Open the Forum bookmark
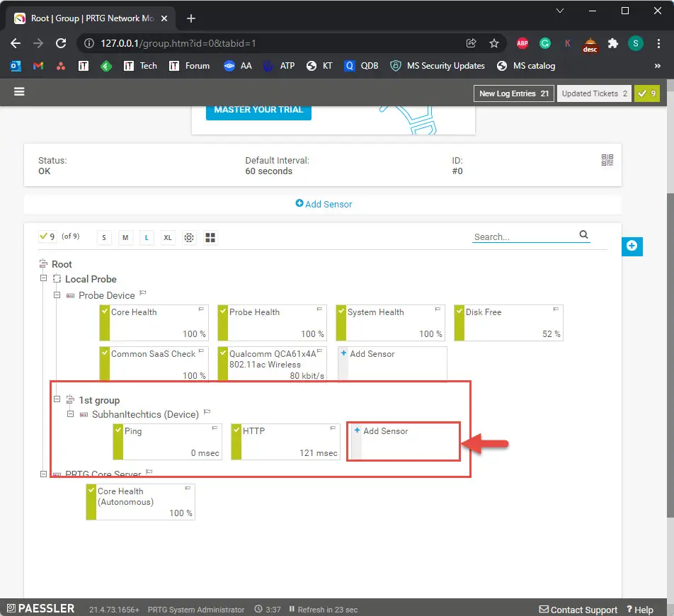 point(189,66)
